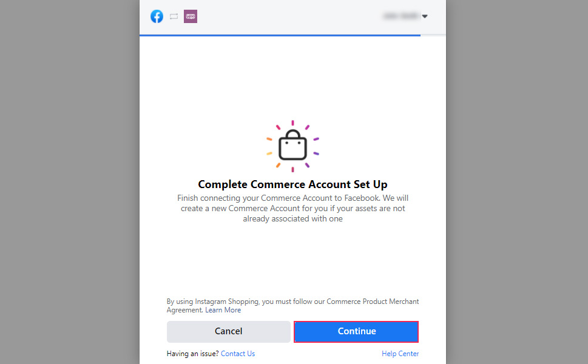Click the Having an issue? text
The height and width of the screenshot is (364, 588).
tap(193, 354)
